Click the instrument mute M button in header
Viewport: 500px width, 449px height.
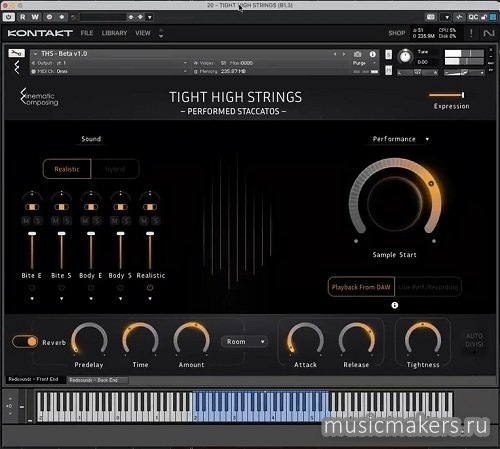tap(389, 70)
